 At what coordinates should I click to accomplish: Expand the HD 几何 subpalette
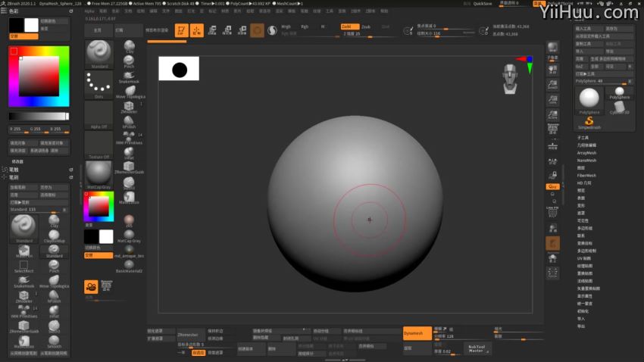[584, 183]
